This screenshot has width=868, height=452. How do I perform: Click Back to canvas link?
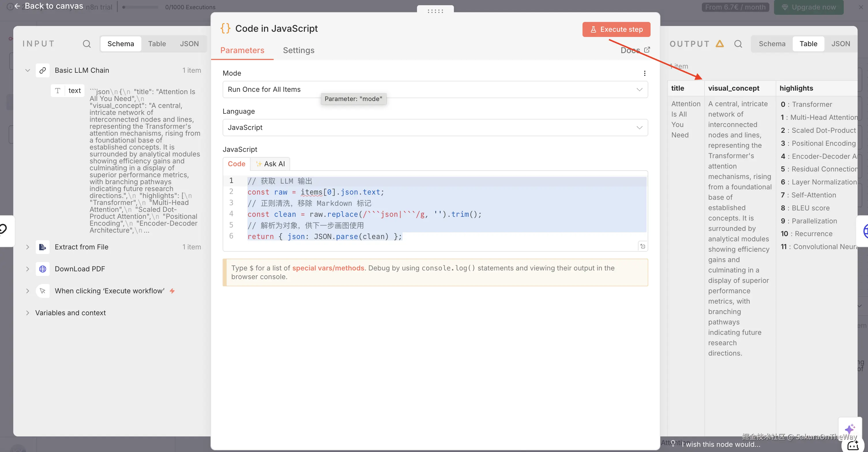(x=49, y=6)
